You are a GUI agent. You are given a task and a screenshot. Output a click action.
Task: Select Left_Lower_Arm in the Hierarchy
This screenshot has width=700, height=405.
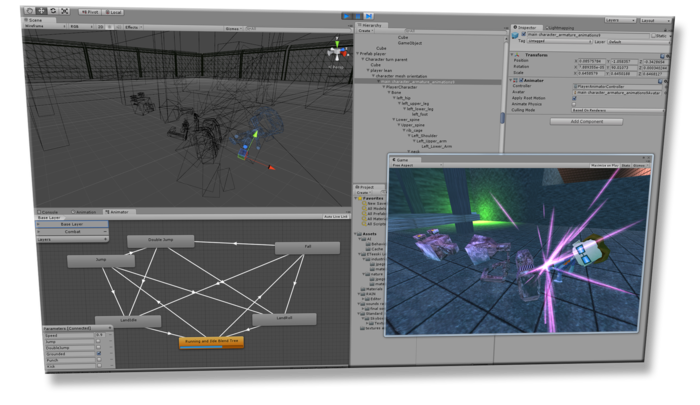436,146
